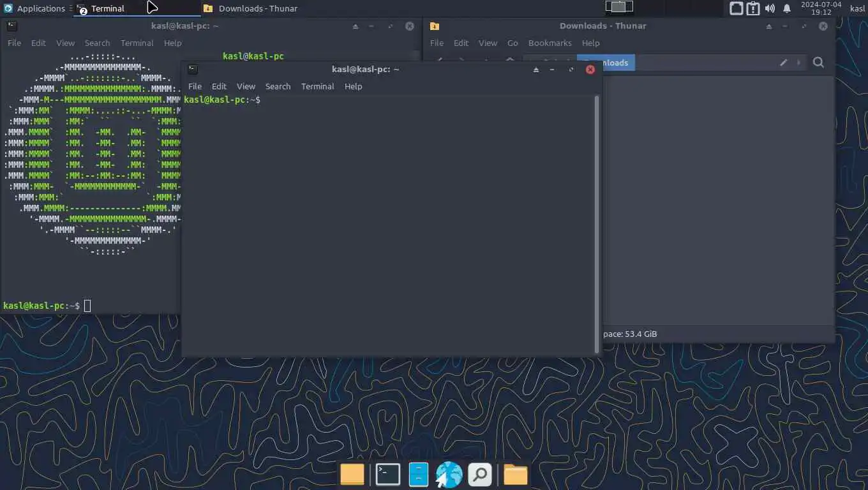Click the date and time clock
Screen dimensions: 868x490
[x=821, y=8]
